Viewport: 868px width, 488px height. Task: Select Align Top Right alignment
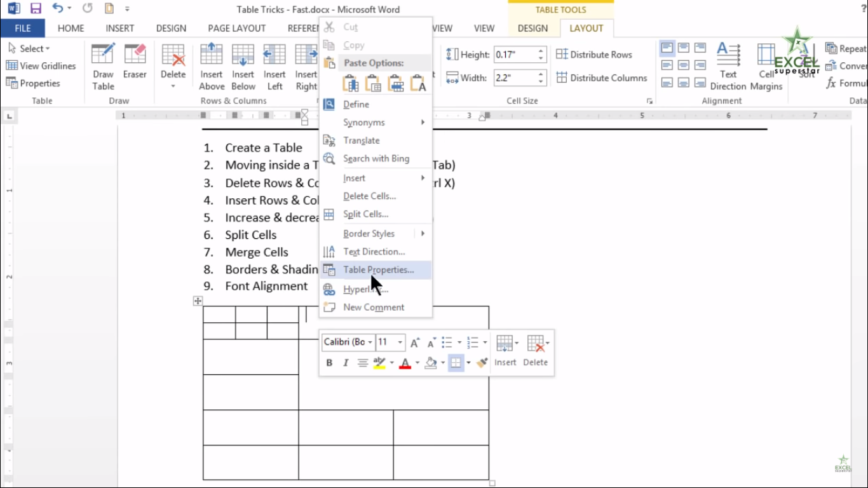click(700, 48)
